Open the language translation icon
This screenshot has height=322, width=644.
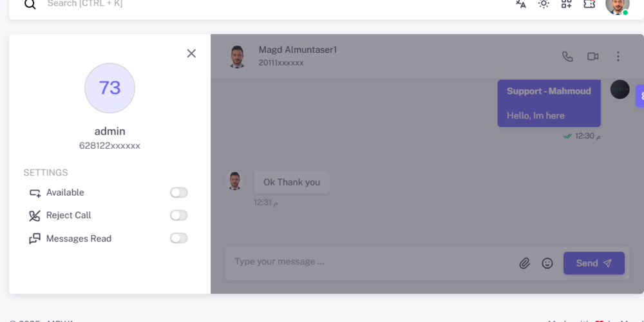pyautogui.click(x=521, y=4)
